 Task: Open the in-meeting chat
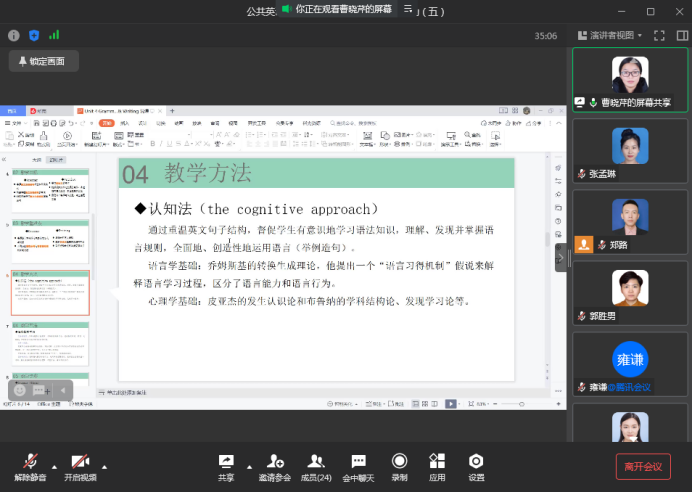click(358, 463)
